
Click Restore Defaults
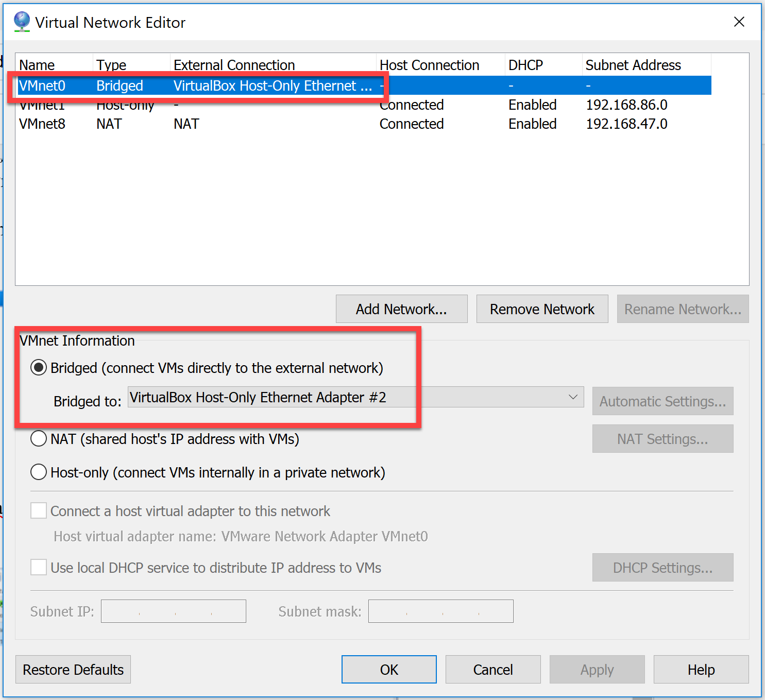pos(73,669)
